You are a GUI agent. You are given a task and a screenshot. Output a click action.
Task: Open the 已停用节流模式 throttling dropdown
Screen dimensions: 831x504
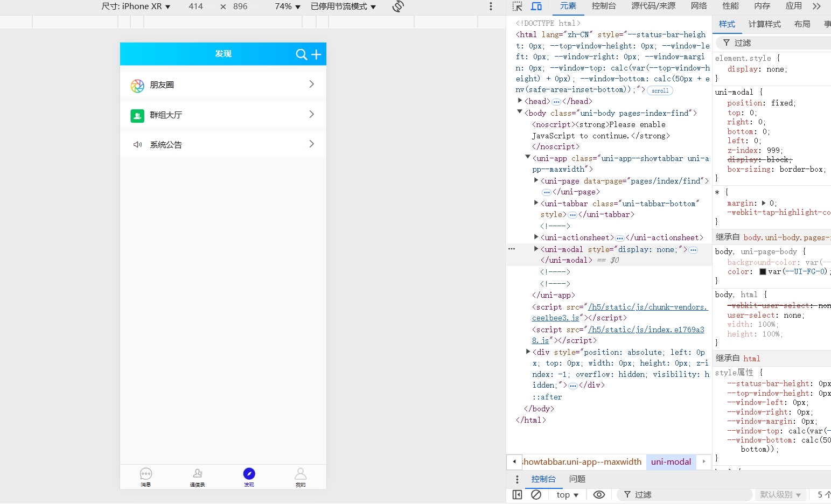point(343,6)
